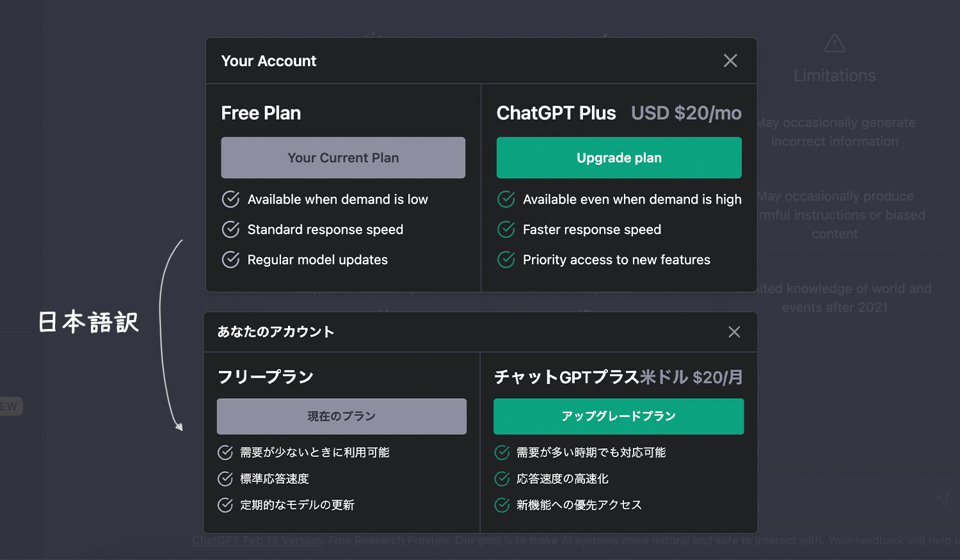Click the checkmark next to "新機能への優先アクセス"
The height and width of the screenshot is (560, 960).
[501, 504]
